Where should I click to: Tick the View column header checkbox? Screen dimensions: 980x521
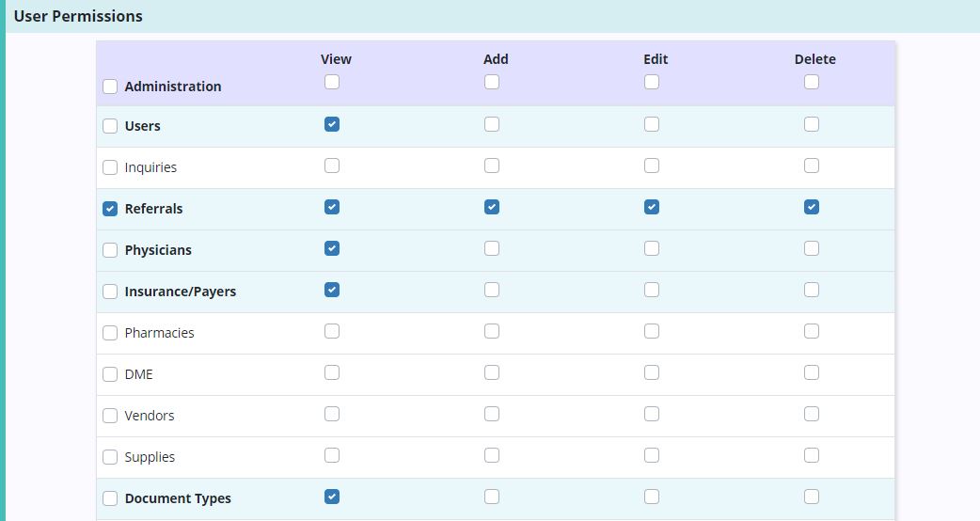(332, 82)
